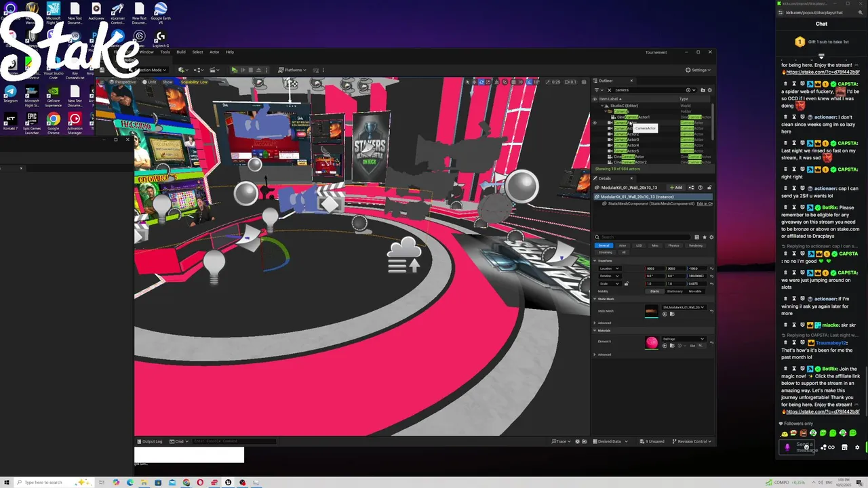Collapse the StudioC (Editor) world tree node
The height and width of the screenshot is (488, 868).
[602, 106]
